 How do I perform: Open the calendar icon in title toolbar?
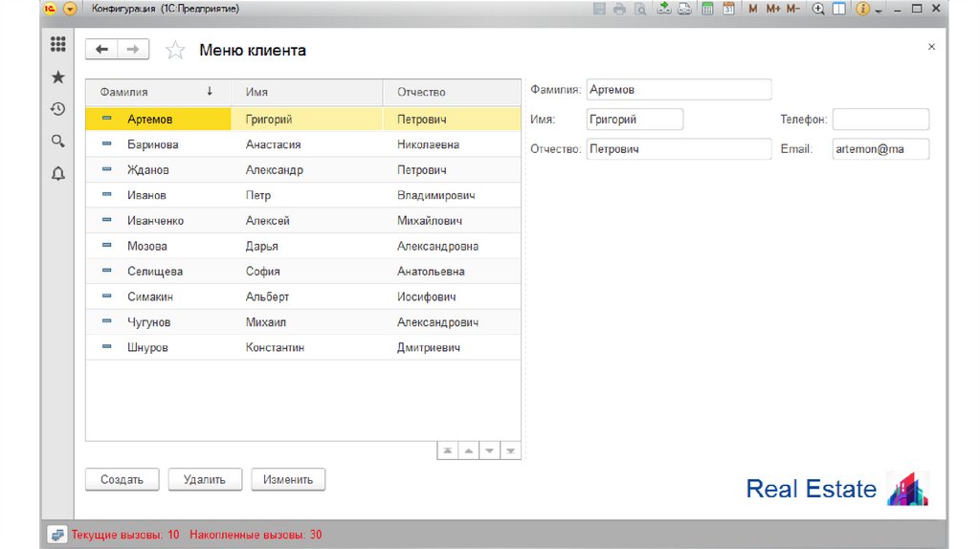click(728, 9)
